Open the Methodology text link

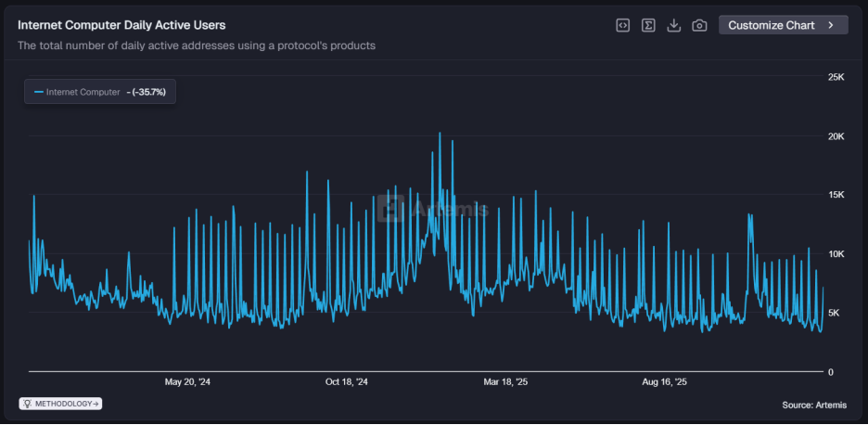click(63, 404)
